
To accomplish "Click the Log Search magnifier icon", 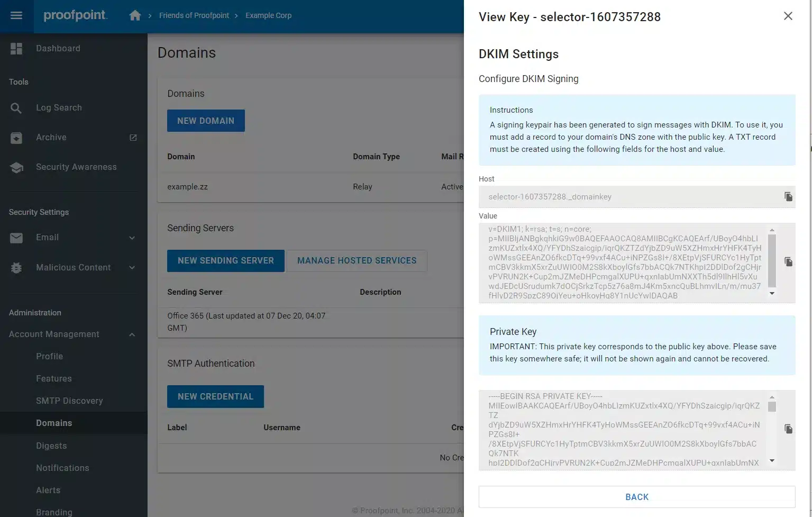I will click(x=16, y=108).
